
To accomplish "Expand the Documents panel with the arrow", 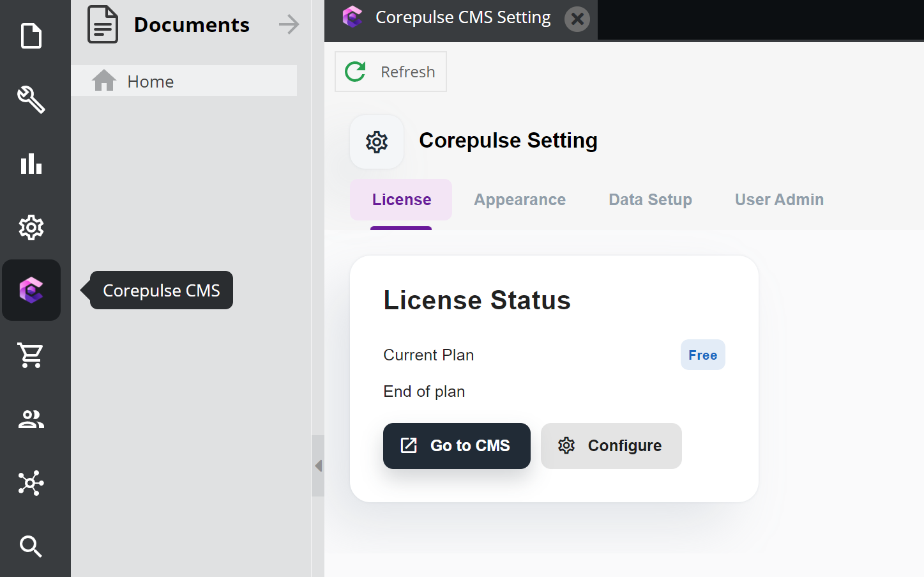I will [x=289, y=24].
